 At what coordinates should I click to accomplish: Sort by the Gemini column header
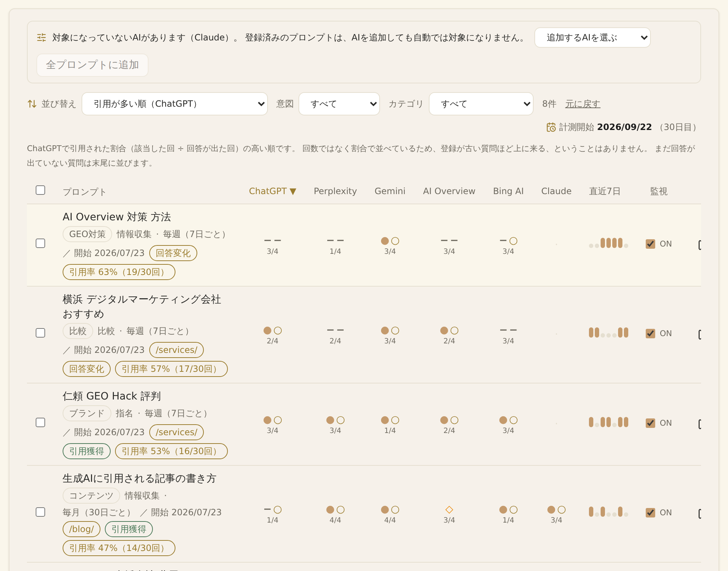point(390,191)
